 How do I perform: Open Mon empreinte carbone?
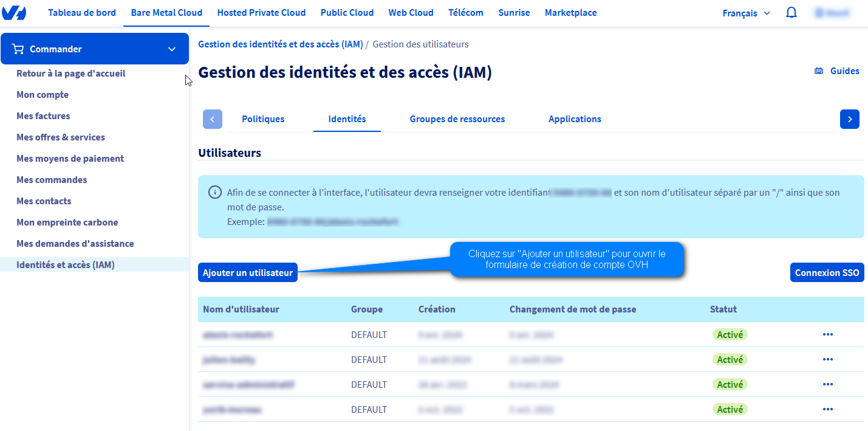click(67, 222)
